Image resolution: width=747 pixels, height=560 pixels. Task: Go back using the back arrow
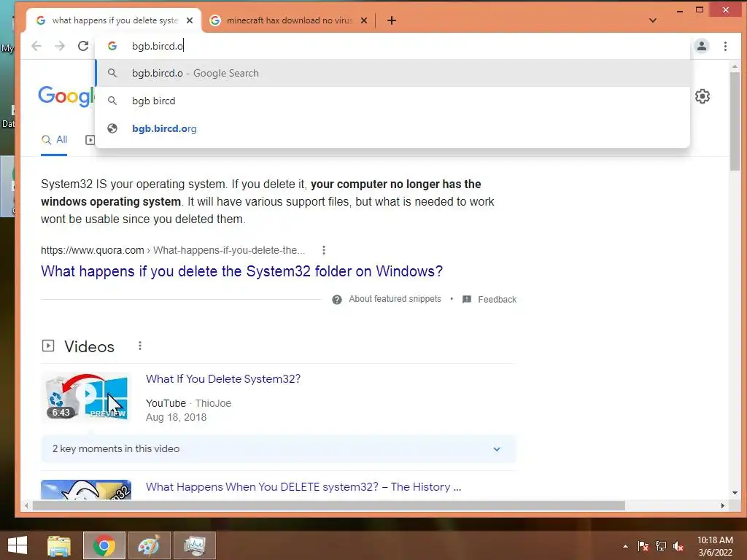coord(36,46)
